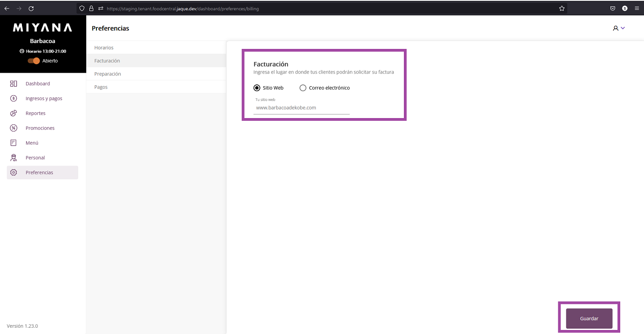Click the padlock site security icon

(91, 9)
